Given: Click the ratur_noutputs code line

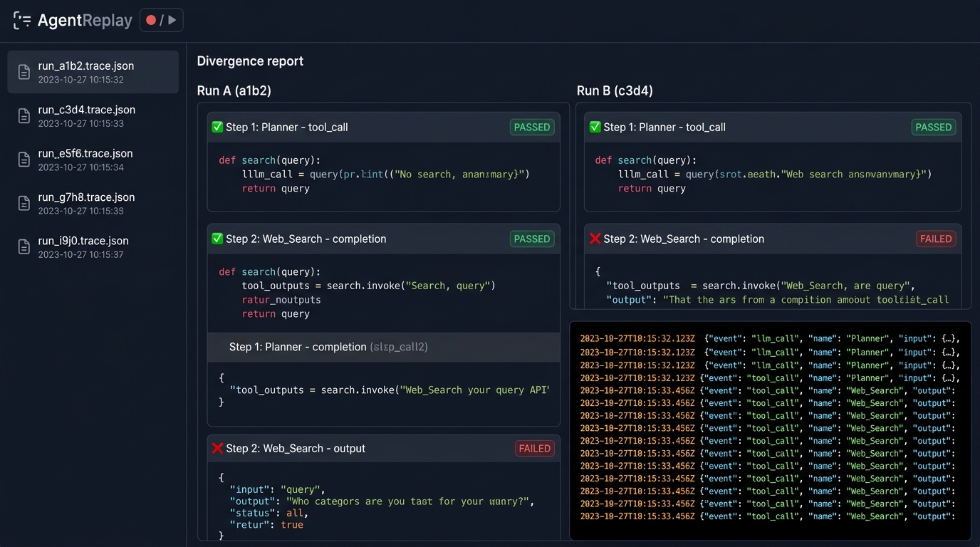Looking at the screenshot, I should (x=281, y=300).
